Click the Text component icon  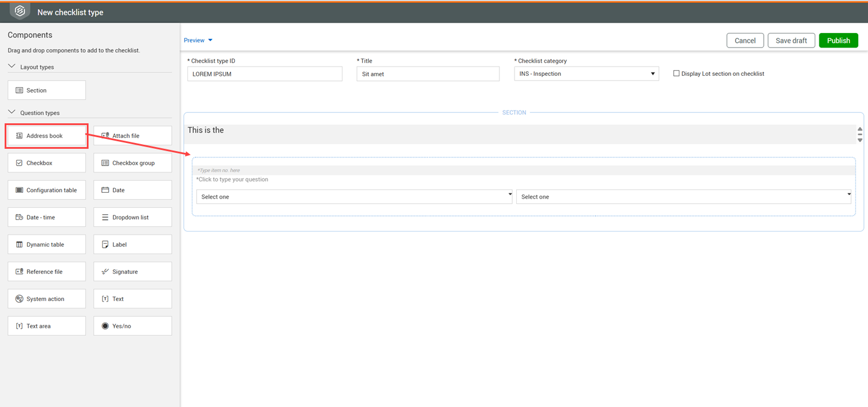105,299
